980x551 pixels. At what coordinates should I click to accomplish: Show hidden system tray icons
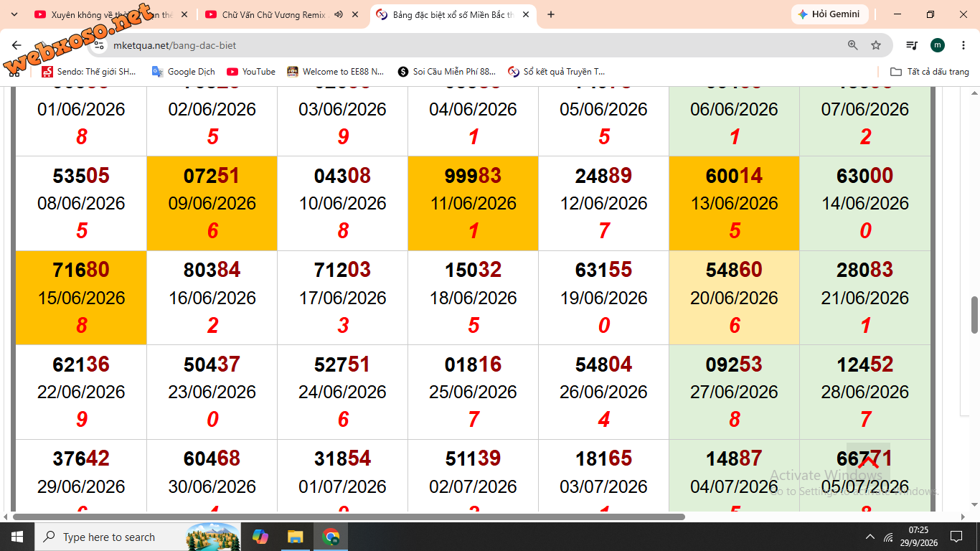pos(870,537)
